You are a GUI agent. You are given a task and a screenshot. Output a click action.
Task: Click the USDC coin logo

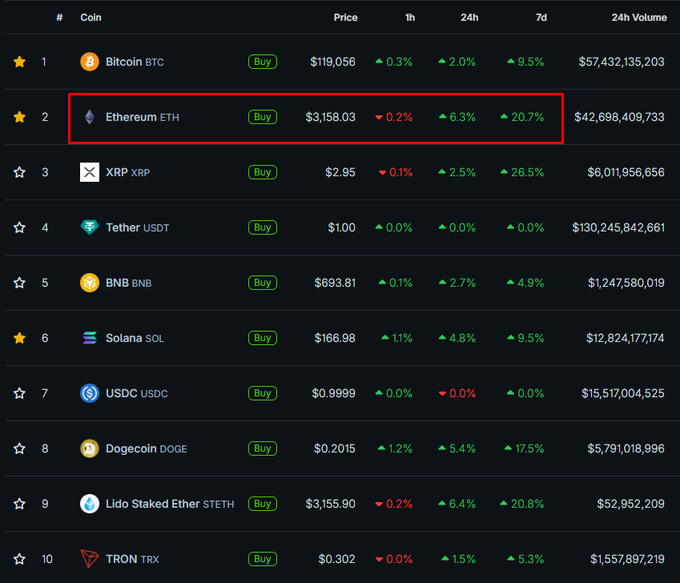(89, 393)
